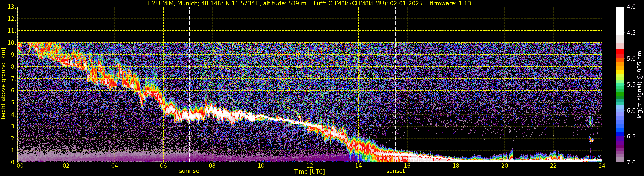Click the "Time [UTC]" axis title

(x=310, y=172)
